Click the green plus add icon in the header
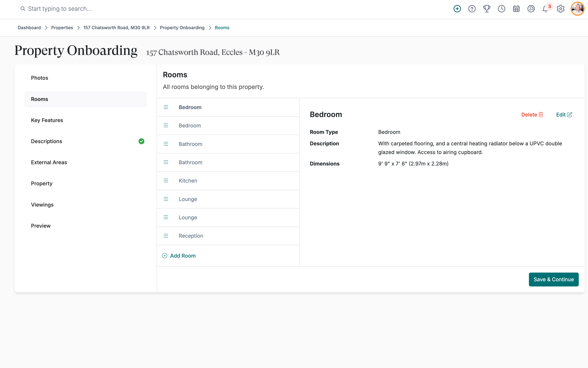The image size is (588, 368). tap(457, 9)
